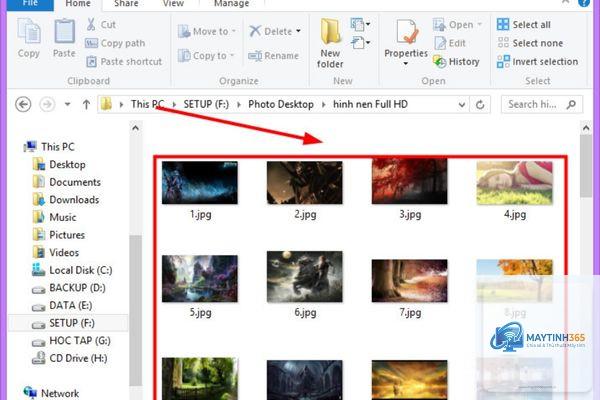This screenshot has height=400, width=600.
Task: Go up one folder level
Action: point(86,104)
